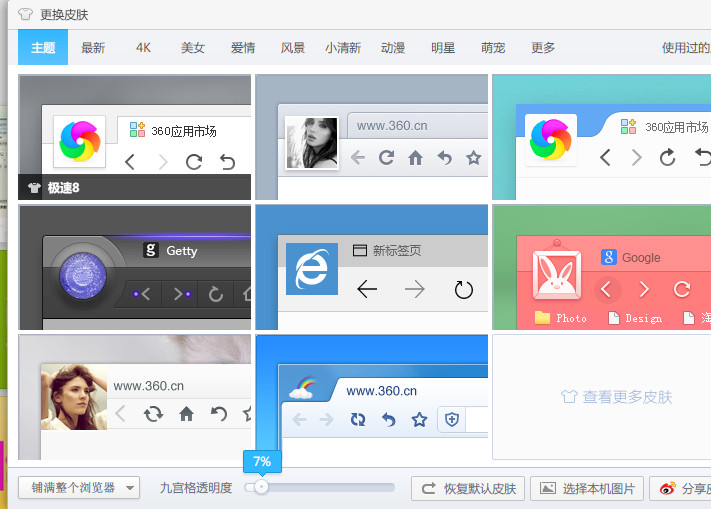Screen dimensions: 711x509
Task: Click the home icon in the brunette woman skin
Action: click(186, 414)
